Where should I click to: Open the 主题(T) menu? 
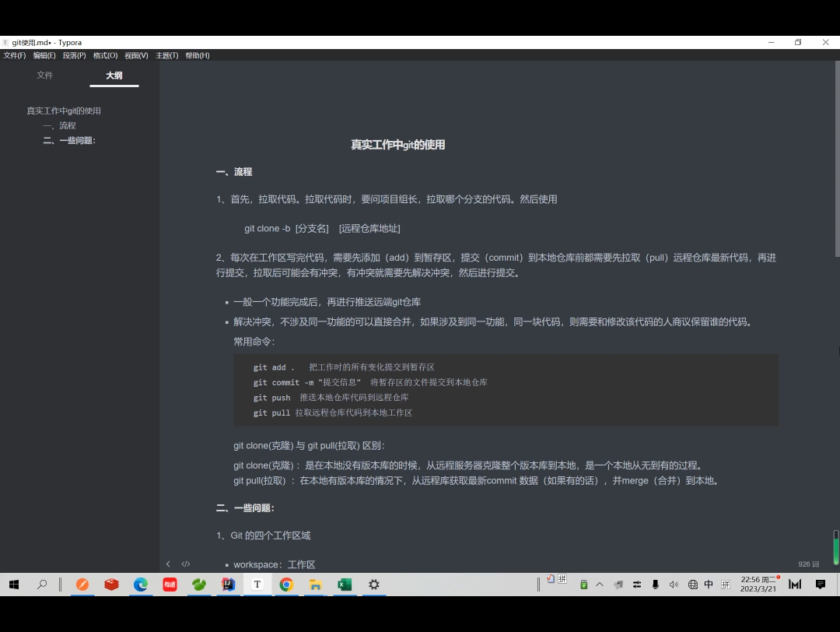click(x=166, y=55)
